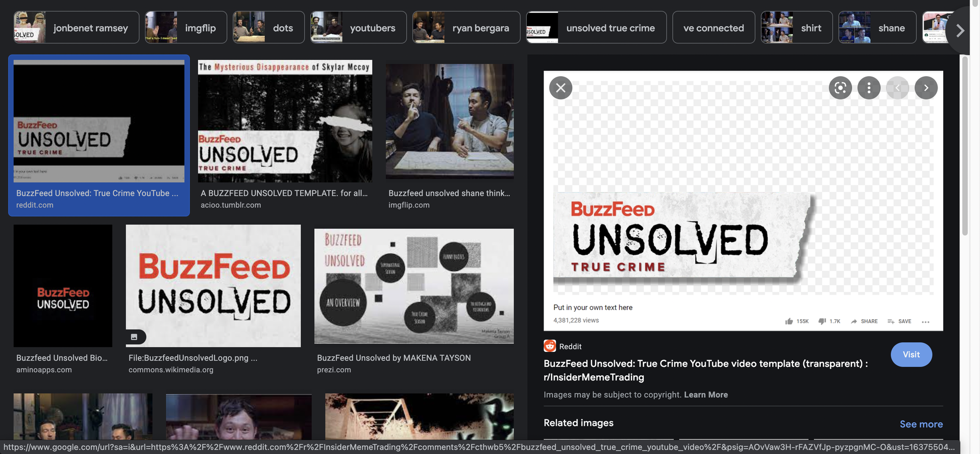Click the 'File:BuzzfeedUnsolvedLogo.png ...' caption
Screen dimensions: 980x454
[x=193, y=358]
